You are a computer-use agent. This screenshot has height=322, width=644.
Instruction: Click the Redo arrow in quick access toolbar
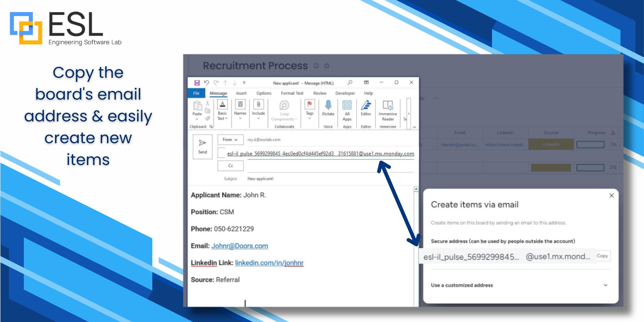tap(216, 83)
